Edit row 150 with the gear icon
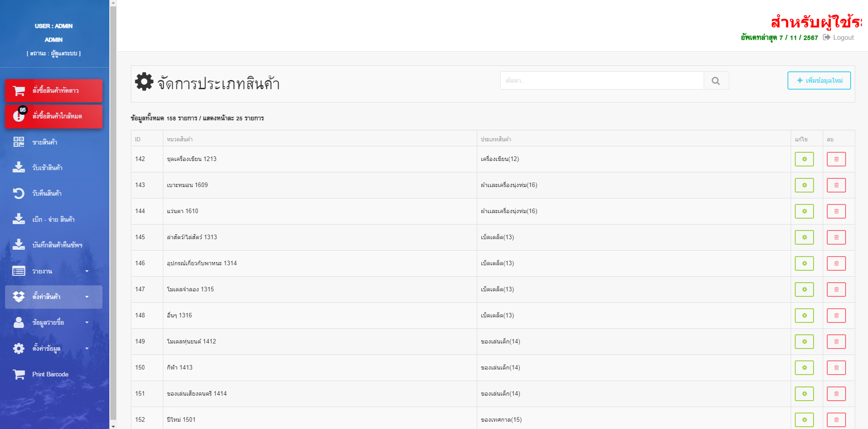The width and height of the screenshot is (868, 429). 804,368
